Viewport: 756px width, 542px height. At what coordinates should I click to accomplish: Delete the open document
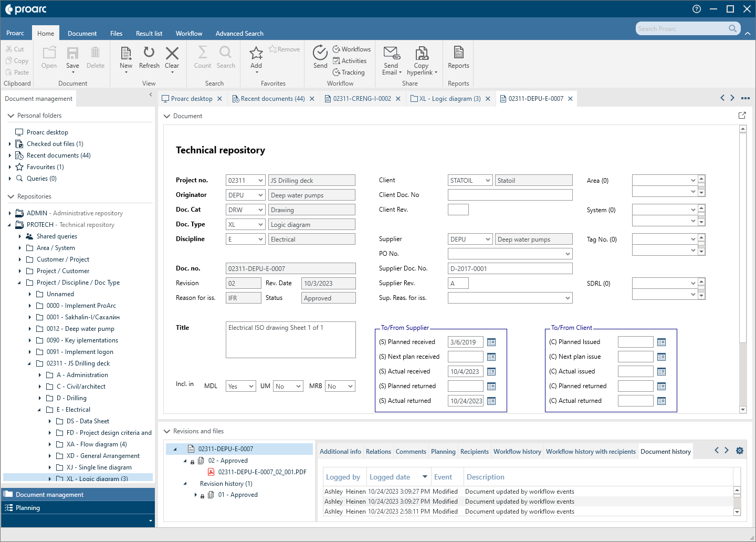tap(95, 58)
